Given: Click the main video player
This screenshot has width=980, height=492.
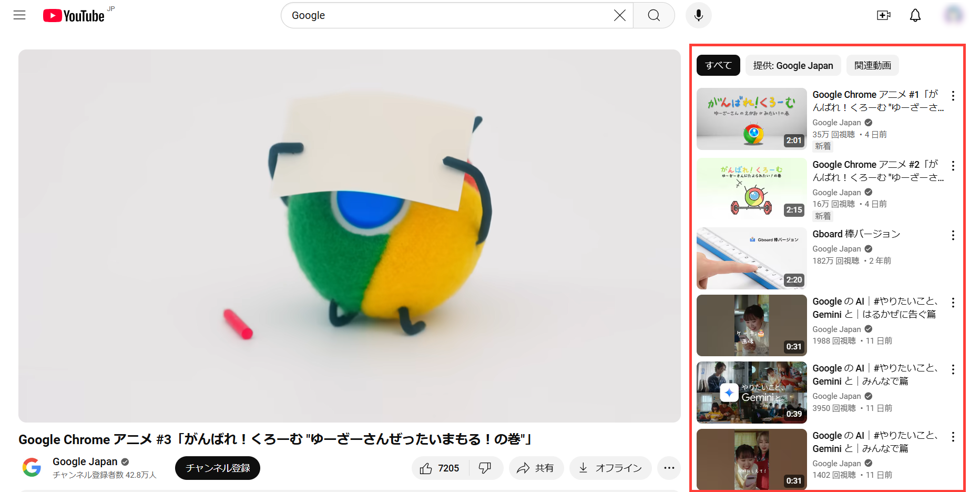Looking at the screenshot, I should click(x=350, y=236).
